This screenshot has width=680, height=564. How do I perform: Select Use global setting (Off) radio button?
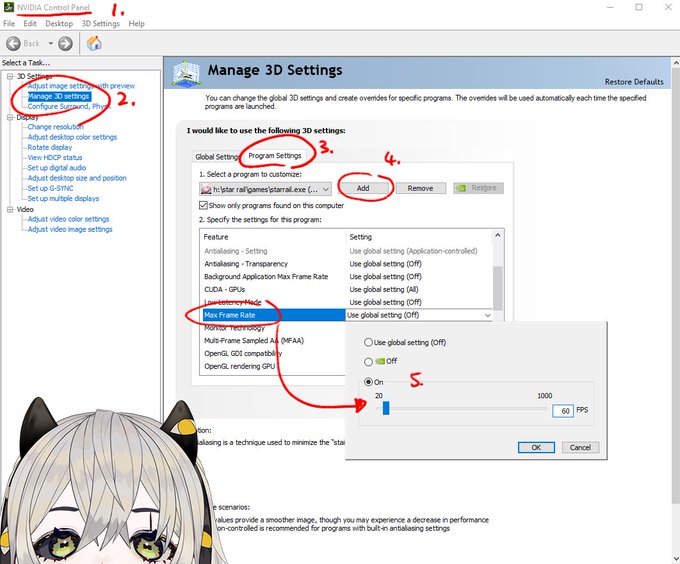[x=368, y=342]
